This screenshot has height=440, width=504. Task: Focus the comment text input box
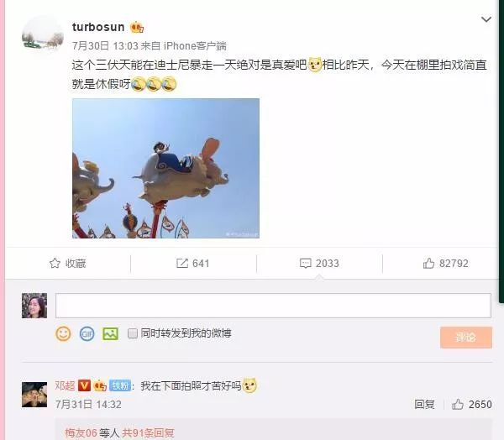tap(273, 306)
